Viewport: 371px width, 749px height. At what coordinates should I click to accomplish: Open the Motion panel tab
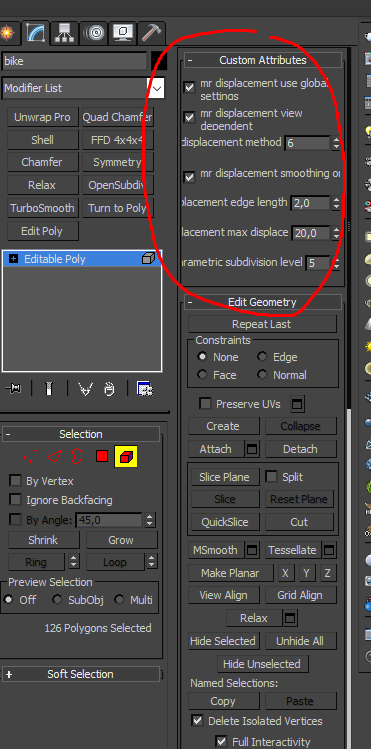click(94, 33)
